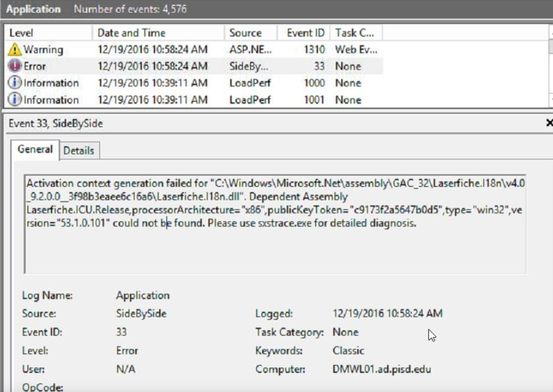Switch to the Details tab
Image resolution: width=553 pixels, height=392 pixels.
78,151
